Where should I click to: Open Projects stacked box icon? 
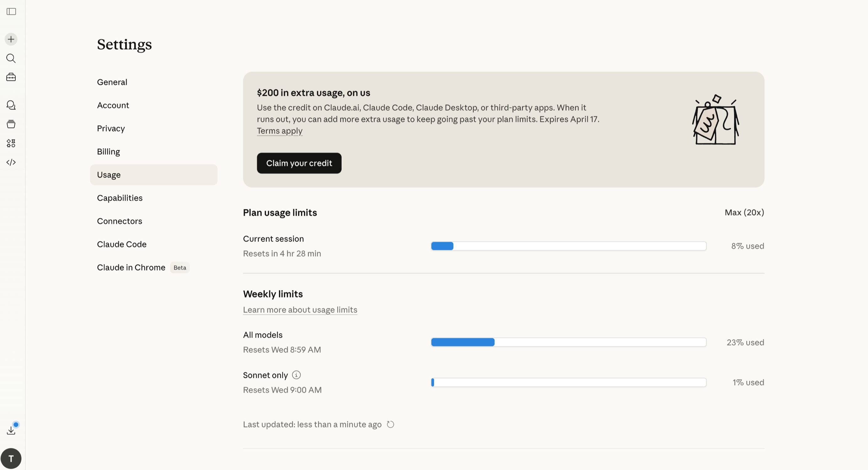click(x=11, y=124)
